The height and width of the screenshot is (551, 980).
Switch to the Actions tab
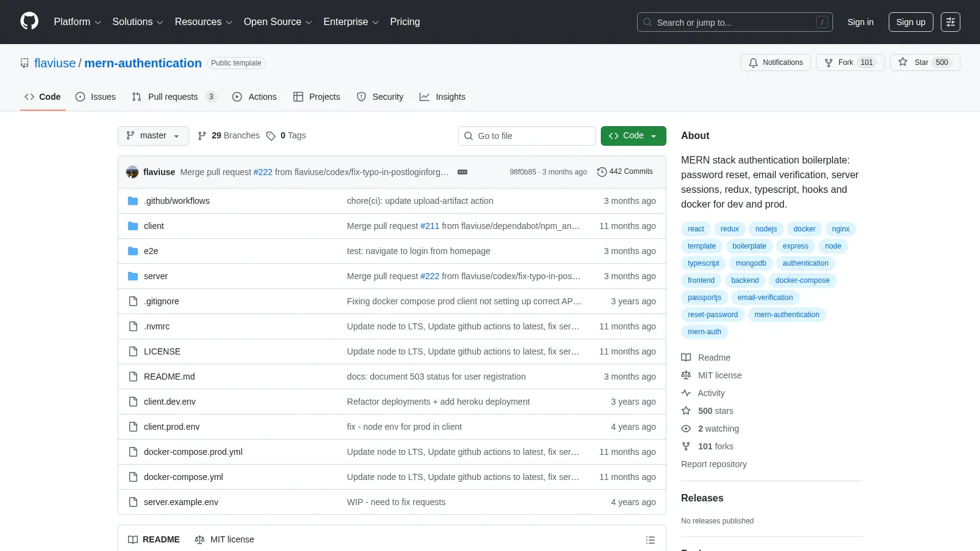[254, 97]
